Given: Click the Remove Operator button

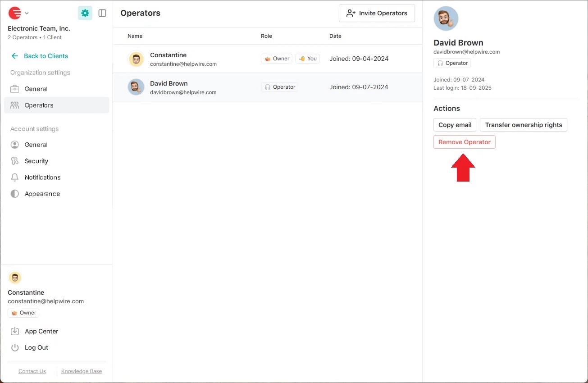Looking at the screenshot, I should click(x=465, y=142).
